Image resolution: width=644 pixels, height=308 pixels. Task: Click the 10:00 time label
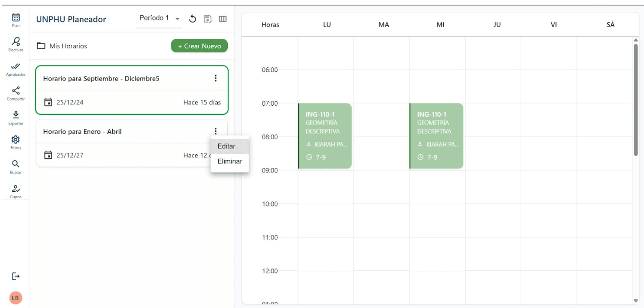pos(270,204)
